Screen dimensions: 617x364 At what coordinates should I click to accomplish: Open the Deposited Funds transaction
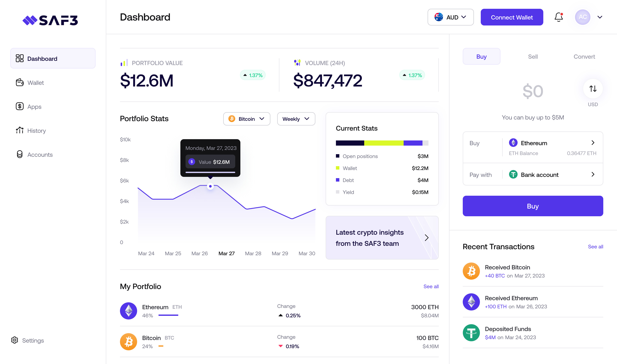pos(533,333)
